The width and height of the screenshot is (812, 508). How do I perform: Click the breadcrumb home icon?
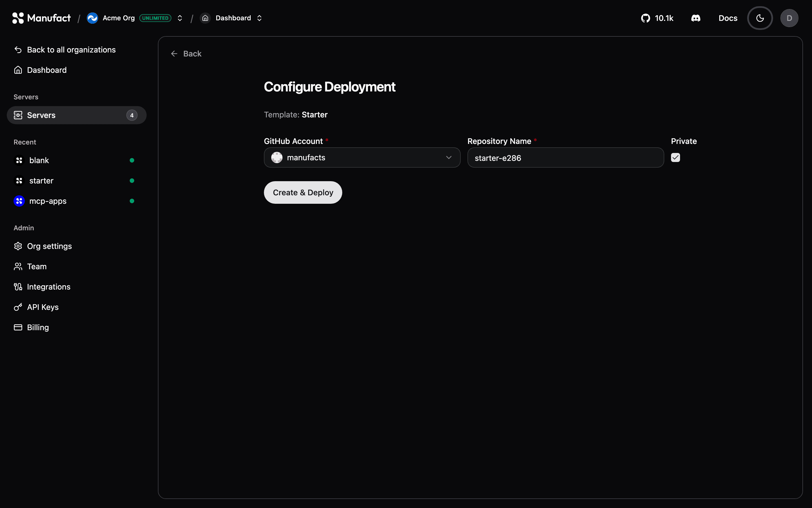(x=205, y=18)
